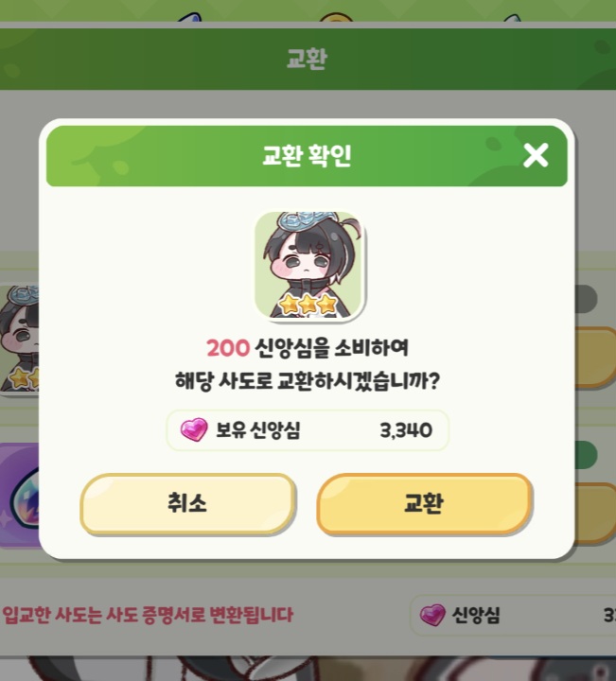
Task: Click the red 200 cost number
Action: click(228, 348)
